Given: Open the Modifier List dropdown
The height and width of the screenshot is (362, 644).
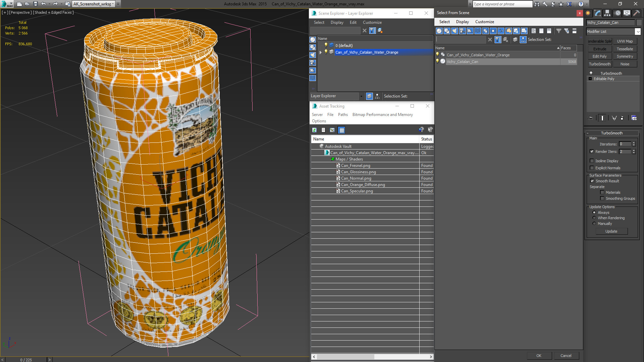Looking at the screenshot, I should coord(638,32).
